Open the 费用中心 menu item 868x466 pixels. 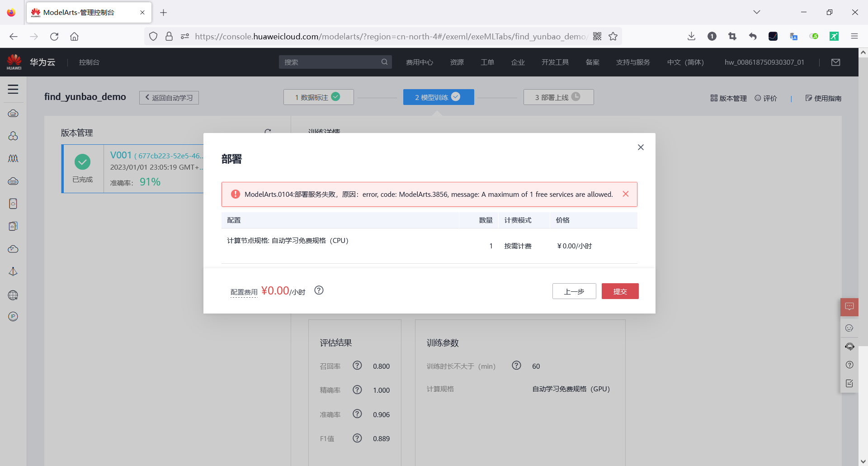[420, 62]
